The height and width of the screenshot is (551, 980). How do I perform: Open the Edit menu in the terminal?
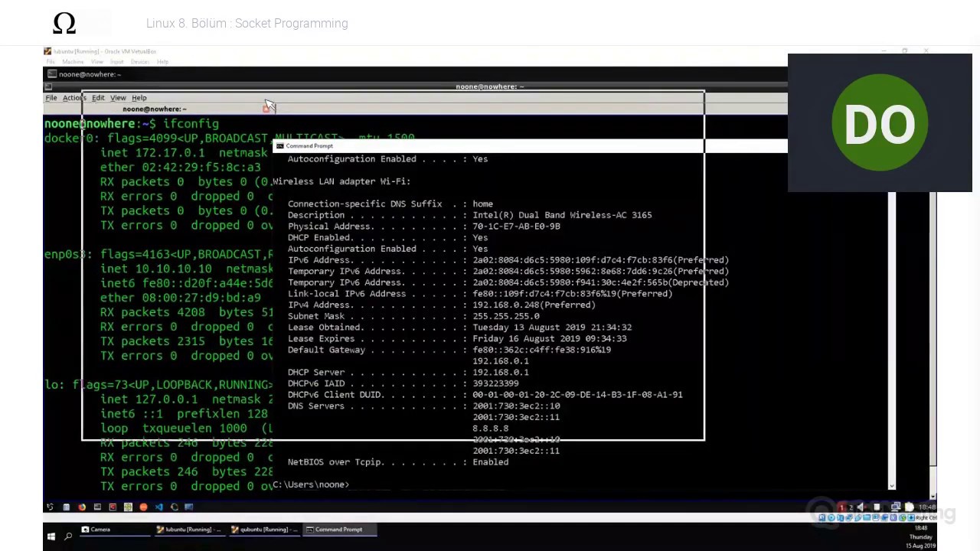click(x=98, y=98)
